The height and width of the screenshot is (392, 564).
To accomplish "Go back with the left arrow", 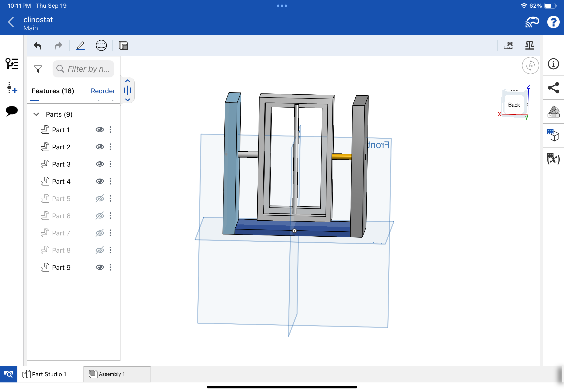I will pos(11,22).
